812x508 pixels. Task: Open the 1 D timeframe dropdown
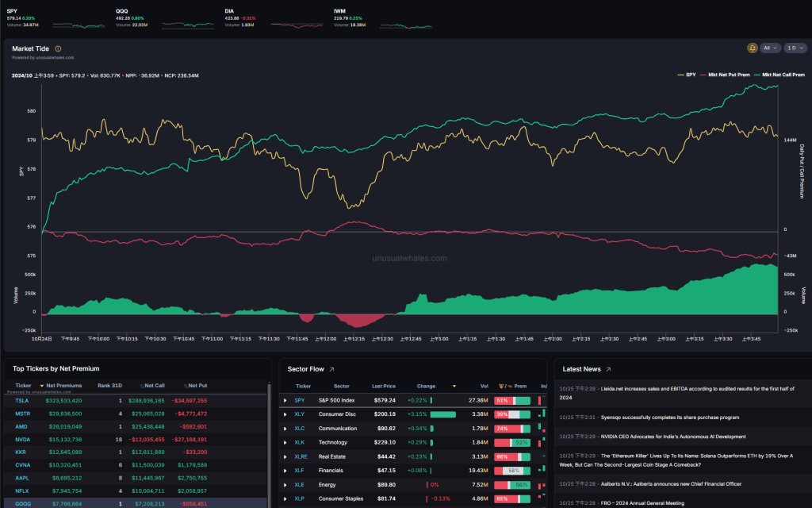pos(795,48)
